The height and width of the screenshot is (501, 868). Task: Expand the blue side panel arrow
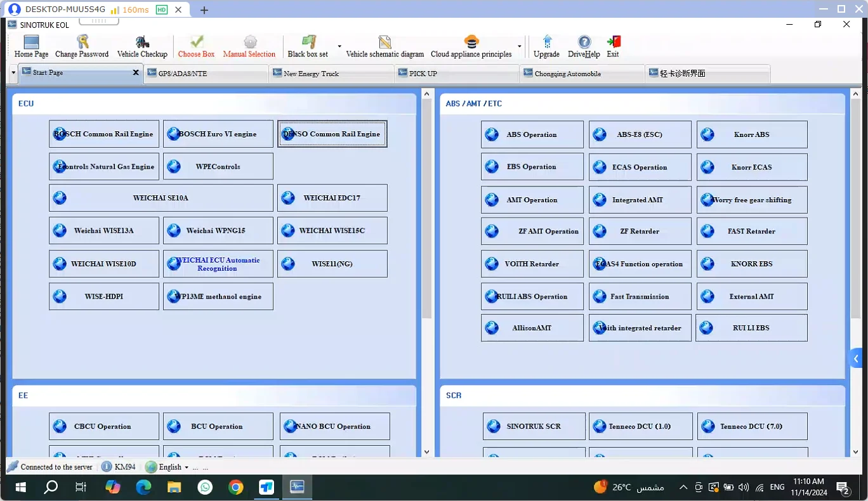click(x=856, y=358)
